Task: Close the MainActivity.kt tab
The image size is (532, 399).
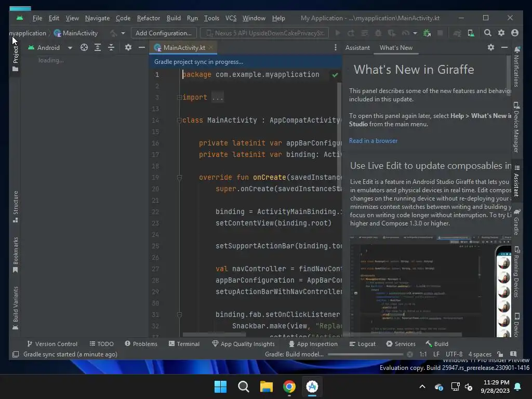Action: coord(211,47)
